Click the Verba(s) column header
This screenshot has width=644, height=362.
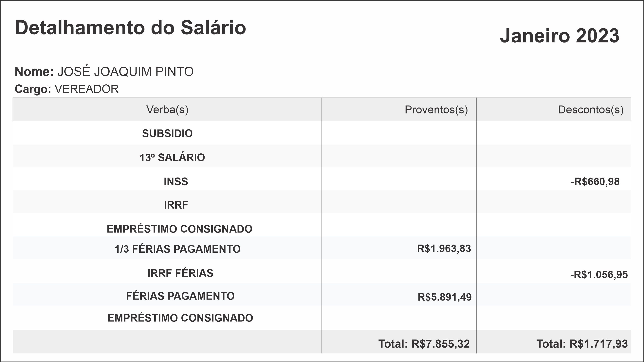167,110
